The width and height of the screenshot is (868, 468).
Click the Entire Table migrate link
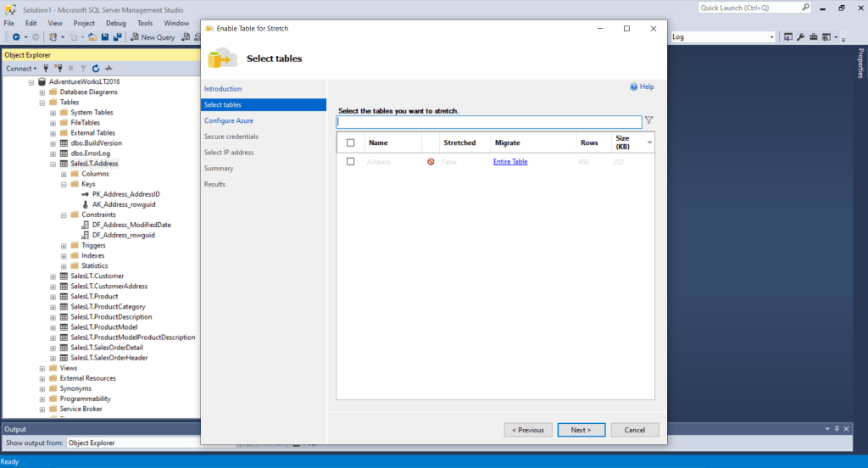tap(510, 162)
